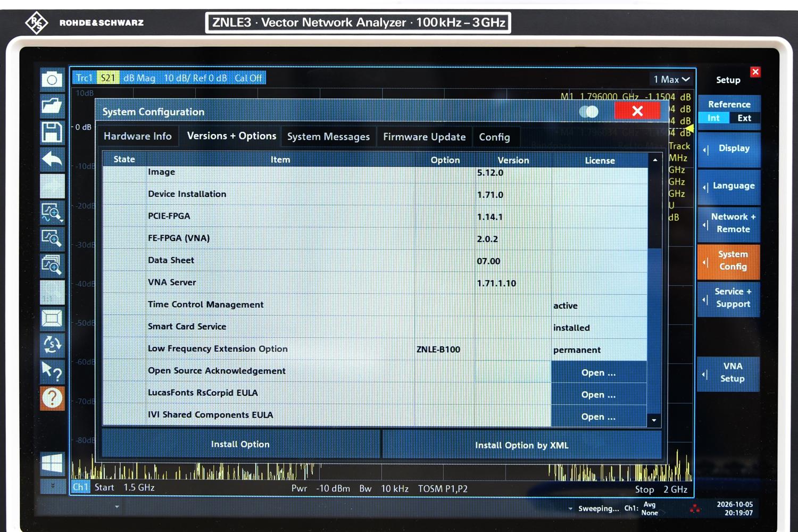Click the red network status icon
This screenshot has width=798, height=532.
(695, 509)
